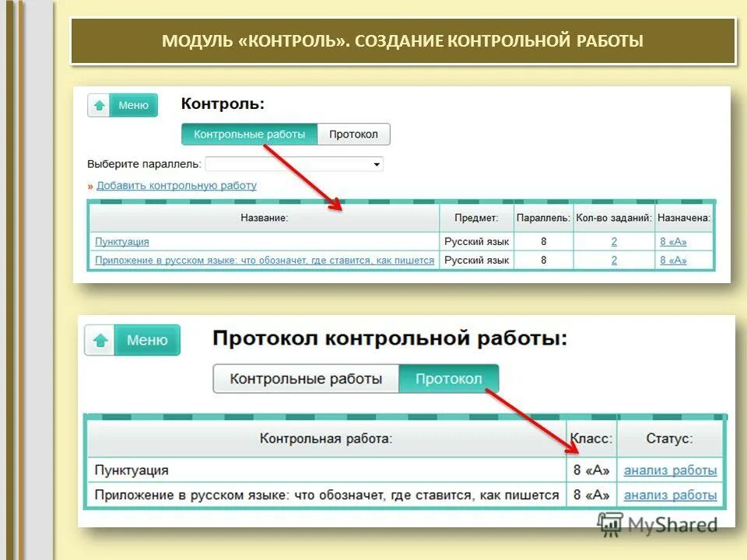
Task: Click the Название column header
Action: tap(265, 219)
